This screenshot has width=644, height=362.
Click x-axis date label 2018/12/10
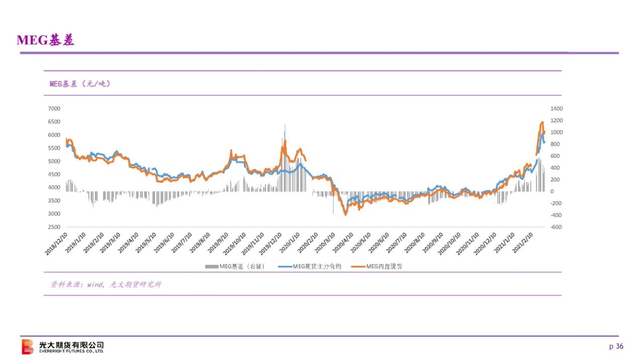click(x=56, y=245)
